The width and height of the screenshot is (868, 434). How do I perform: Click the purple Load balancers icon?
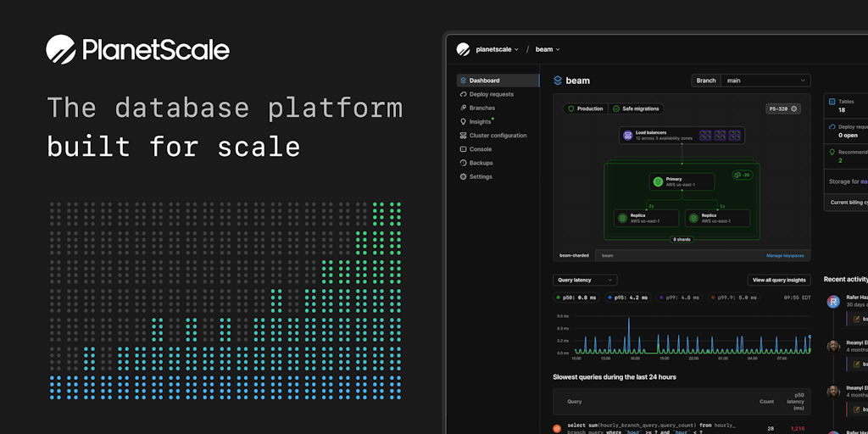tap(628, 136)
